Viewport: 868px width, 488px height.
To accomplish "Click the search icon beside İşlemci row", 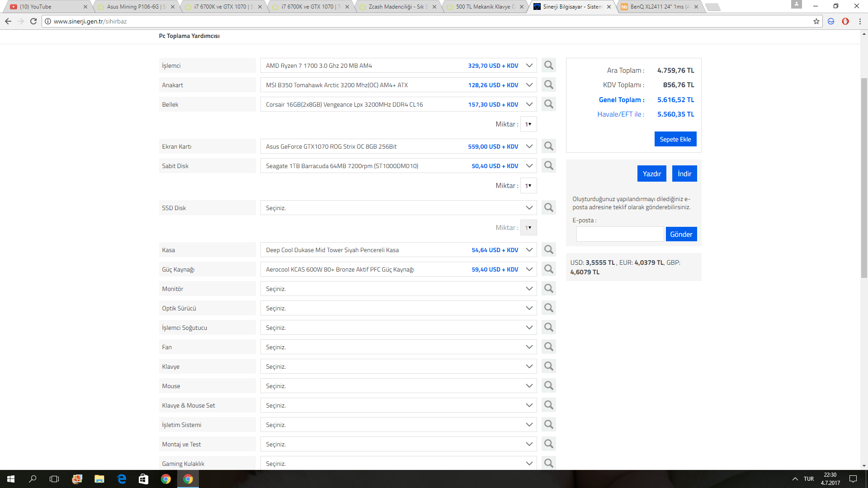I will pyautogui.click(x=548, y=66).
